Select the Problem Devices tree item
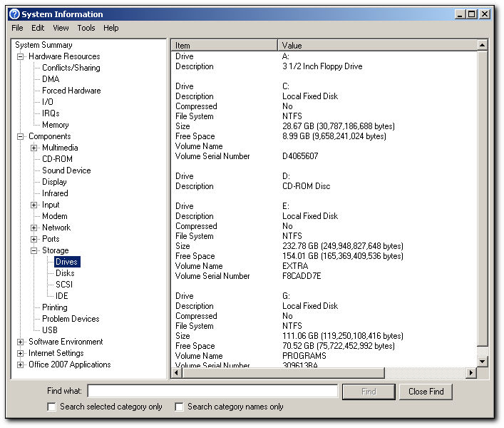 (71, 319)
